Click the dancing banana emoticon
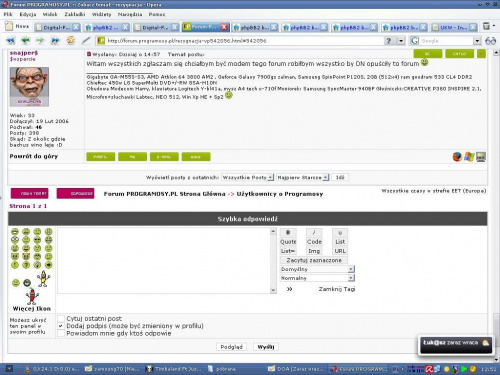Viewport: 500px width, 375px height. (x=43, y=279)
